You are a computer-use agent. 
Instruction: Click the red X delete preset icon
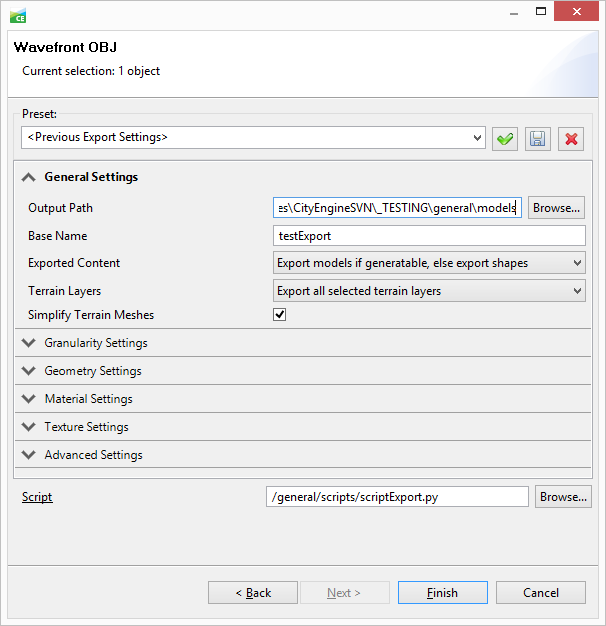tap(571, 139)
